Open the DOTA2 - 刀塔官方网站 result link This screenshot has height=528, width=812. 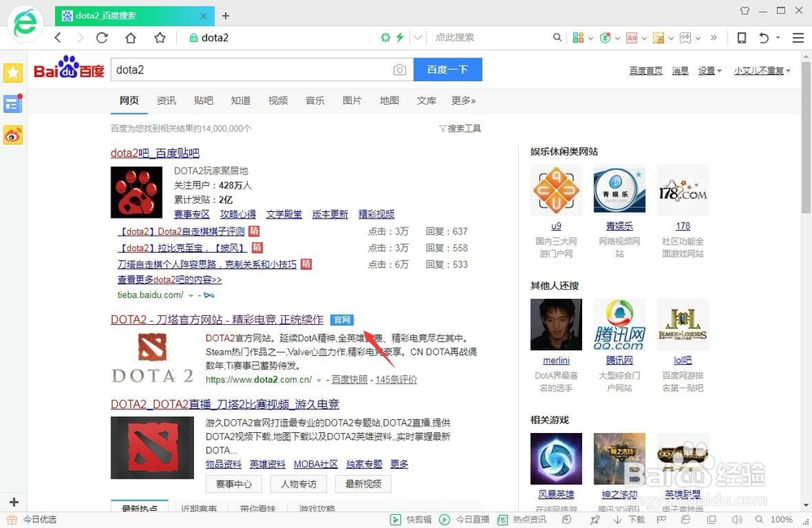(217, 320)
